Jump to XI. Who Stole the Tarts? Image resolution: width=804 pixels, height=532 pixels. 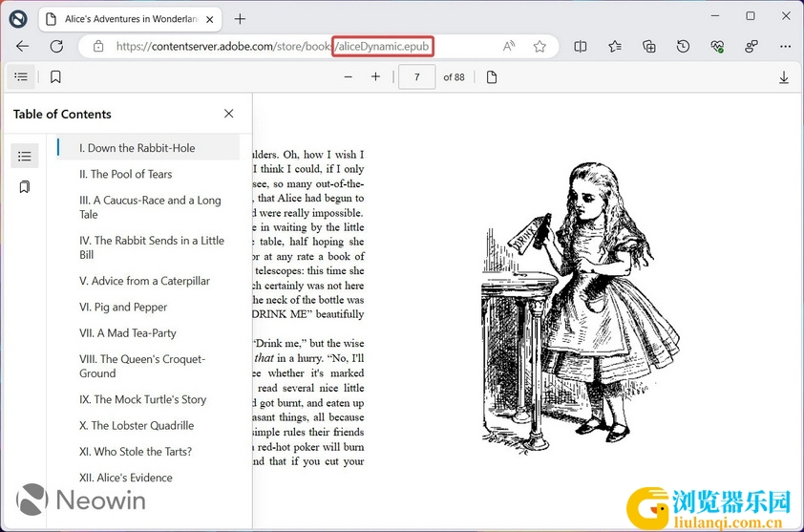click(x=136, y=452)
